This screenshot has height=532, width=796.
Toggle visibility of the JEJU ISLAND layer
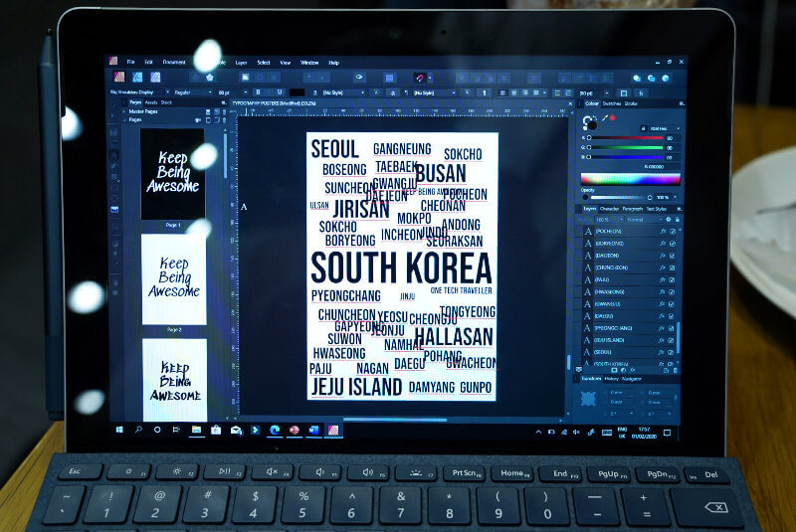671,340
